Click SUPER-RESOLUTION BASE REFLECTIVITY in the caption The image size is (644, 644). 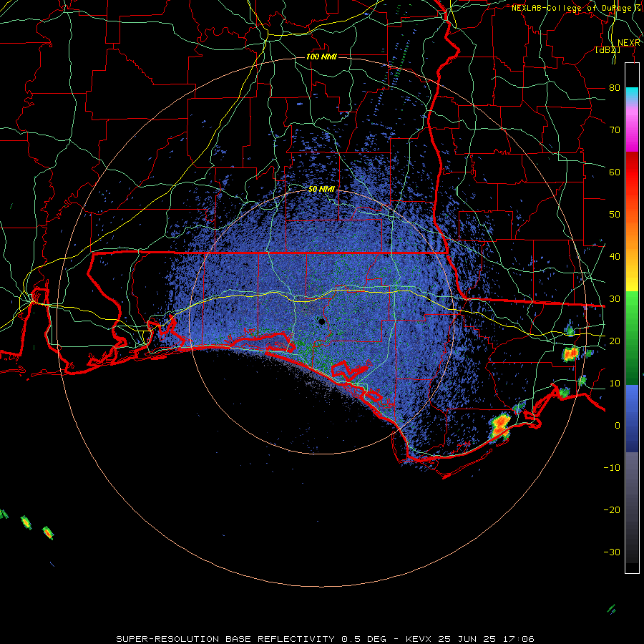point(225,639)
